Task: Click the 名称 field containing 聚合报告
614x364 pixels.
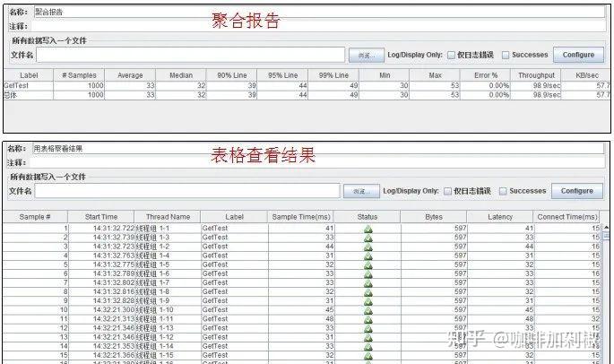Action: (x=319, y=12)
